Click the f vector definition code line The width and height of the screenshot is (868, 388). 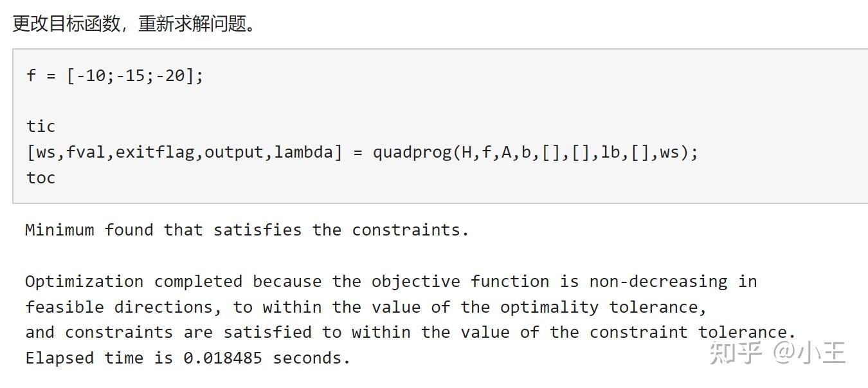tap(115, 75)
